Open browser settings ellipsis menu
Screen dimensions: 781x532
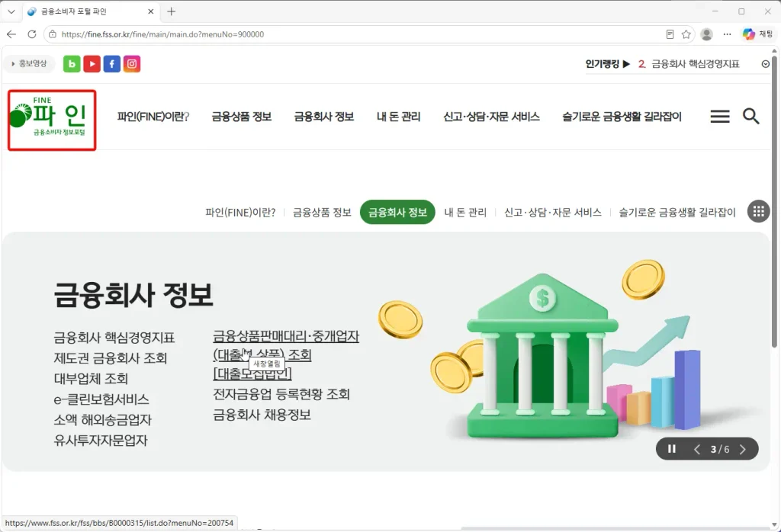[x=727, y=34]
